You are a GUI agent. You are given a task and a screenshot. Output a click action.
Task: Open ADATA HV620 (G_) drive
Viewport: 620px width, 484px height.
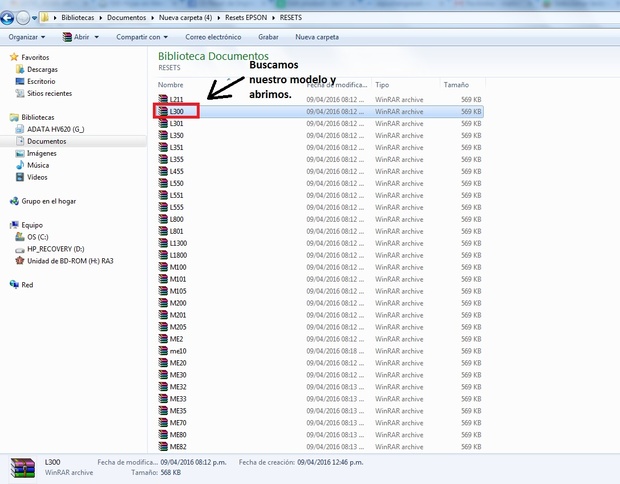[55, 129]
